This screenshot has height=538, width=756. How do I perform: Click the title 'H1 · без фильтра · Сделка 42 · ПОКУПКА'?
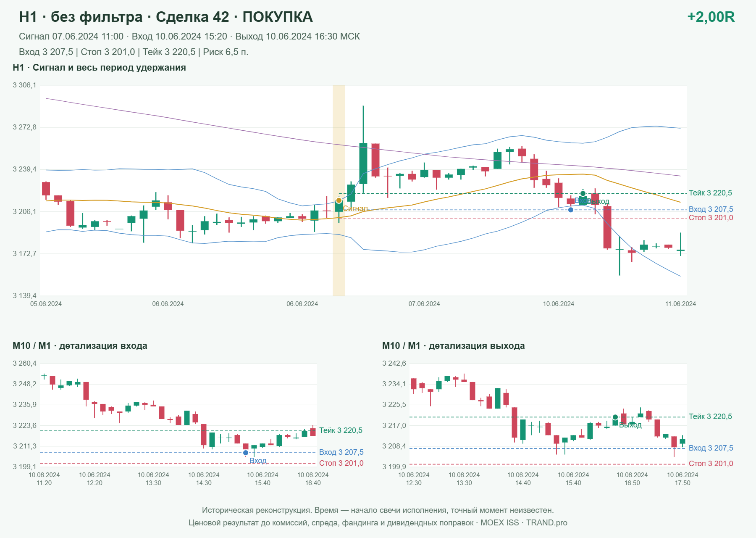(166, 17)
